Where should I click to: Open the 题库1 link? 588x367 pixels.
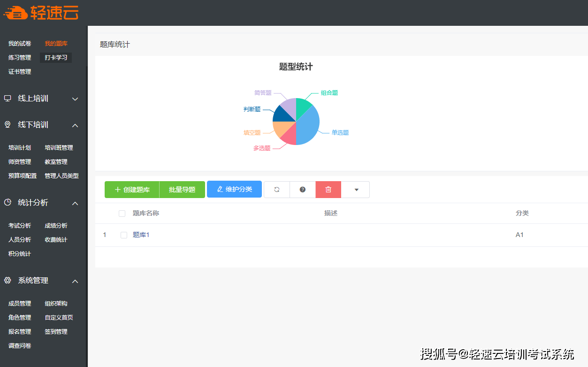(141, 235)
